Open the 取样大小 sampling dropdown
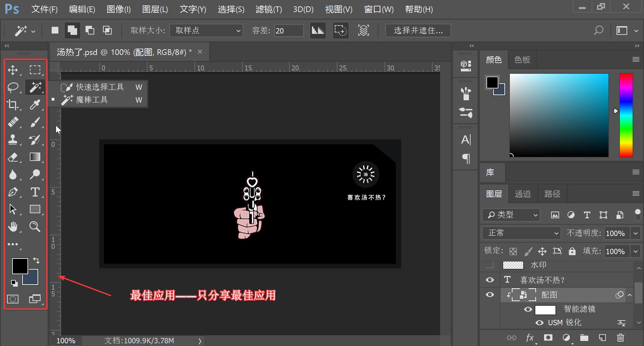Viewport: 644px width, 346px height. click(x=206, y=30)
